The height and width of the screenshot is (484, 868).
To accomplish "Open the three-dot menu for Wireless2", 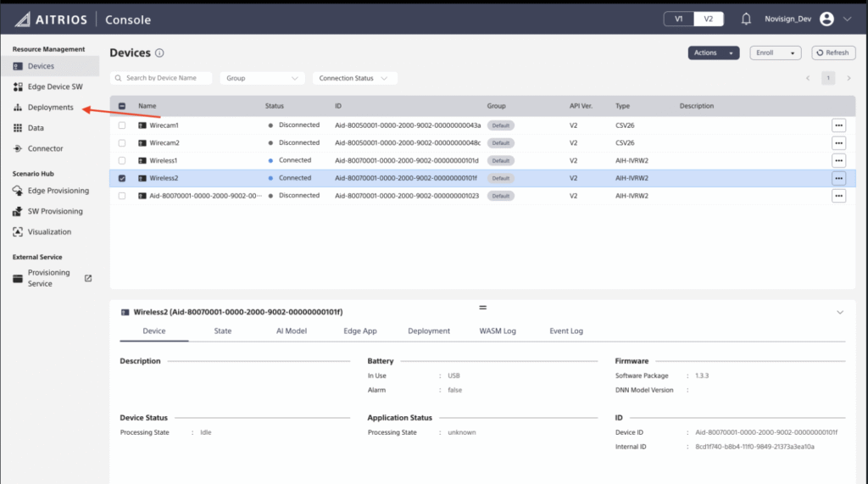I will click(838, 178).
